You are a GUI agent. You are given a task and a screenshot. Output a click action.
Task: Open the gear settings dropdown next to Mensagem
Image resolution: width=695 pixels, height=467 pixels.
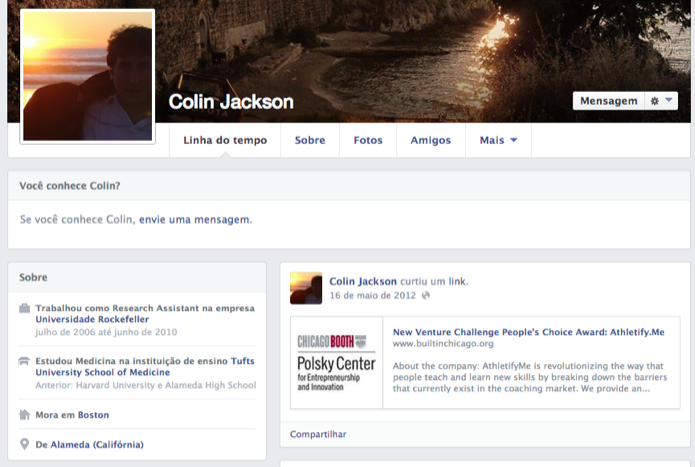(x=661, y=101)
